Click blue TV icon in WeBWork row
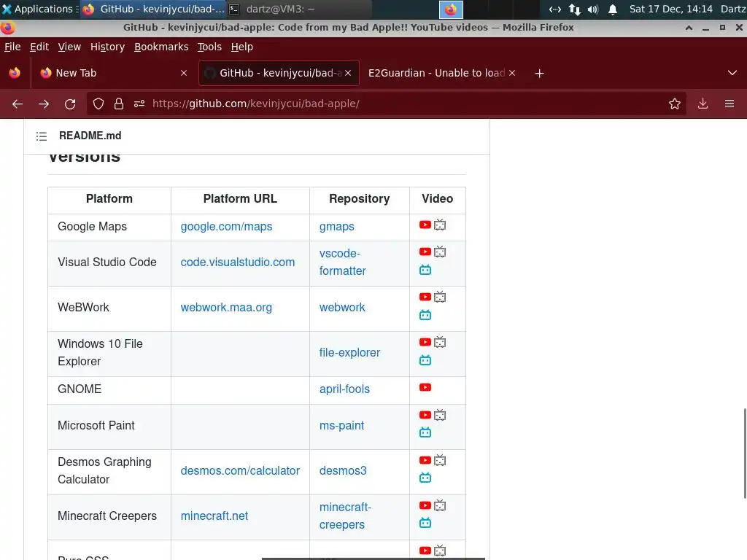The width and height of the screenshot is (747, 560). [x=425, y=315]
